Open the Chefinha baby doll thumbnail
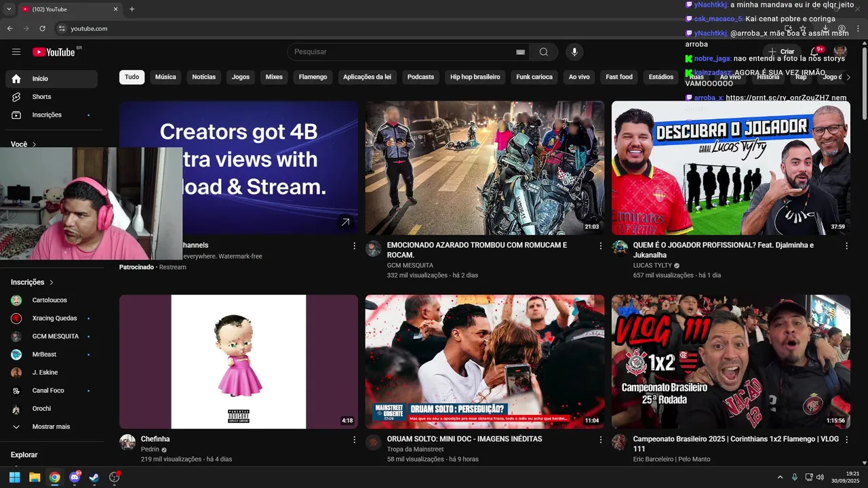This screenshot has width=868, height=488. (x=239, y=362)
